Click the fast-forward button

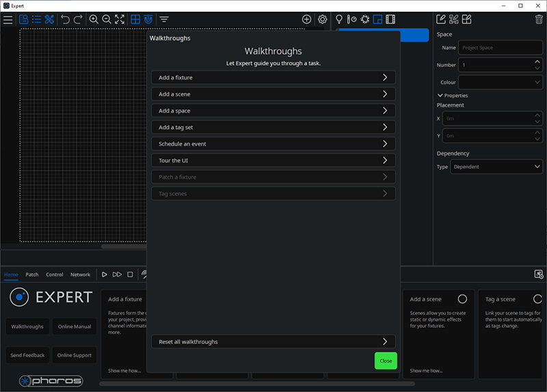click(117, 275)
